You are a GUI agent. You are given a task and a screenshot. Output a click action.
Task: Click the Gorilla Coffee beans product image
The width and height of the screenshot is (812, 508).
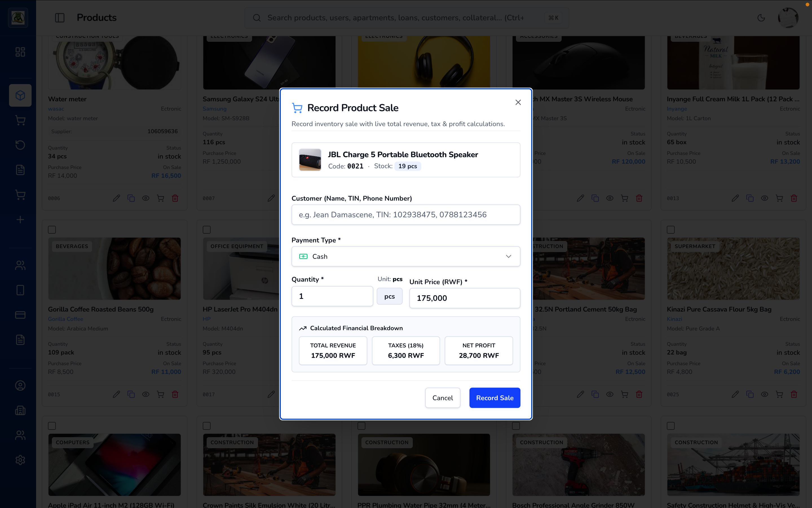coord(114,269)
